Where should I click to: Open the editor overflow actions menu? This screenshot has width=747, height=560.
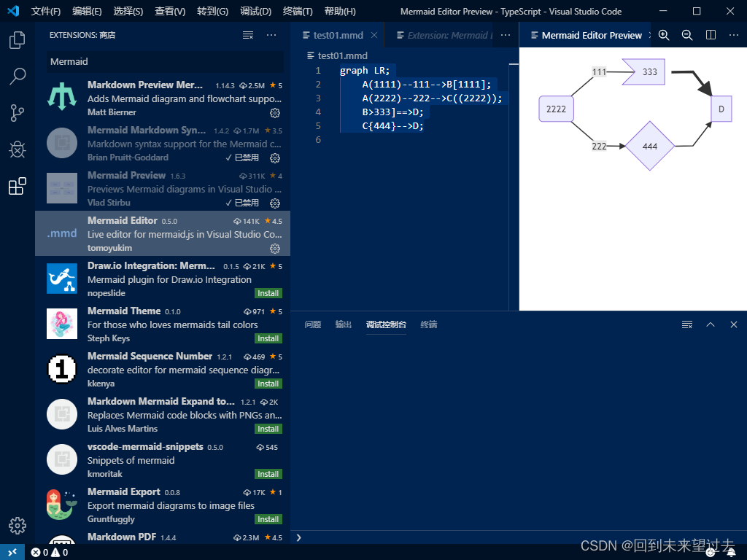click(505, 34)
